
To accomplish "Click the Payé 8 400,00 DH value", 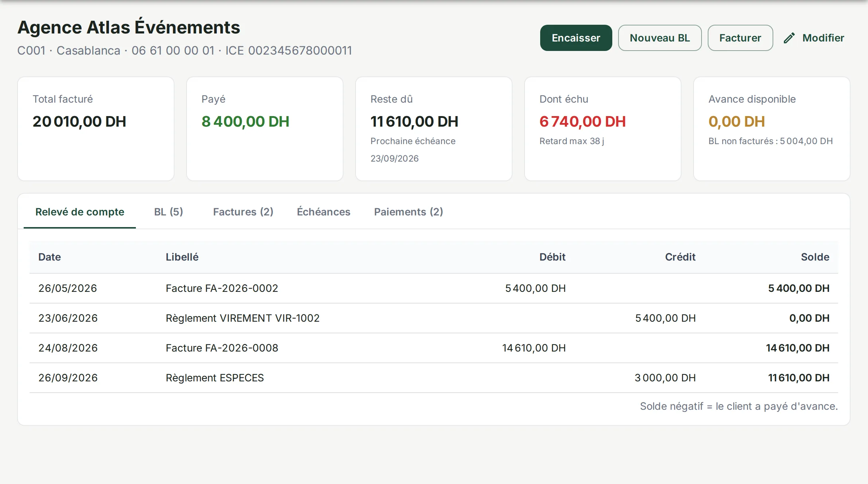I will click(246, 122).
